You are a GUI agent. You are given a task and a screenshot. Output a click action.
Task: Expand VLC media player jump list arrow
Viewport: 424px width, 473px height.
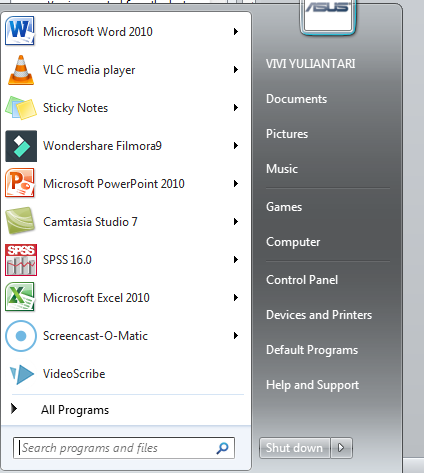(x=236, y=70)
